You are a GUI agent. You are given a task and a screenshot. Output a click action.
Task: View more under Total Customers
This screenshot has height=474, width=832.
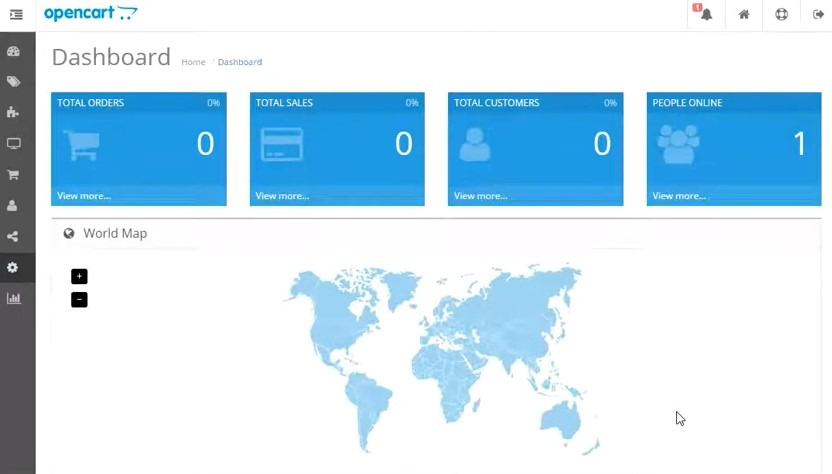481,196
